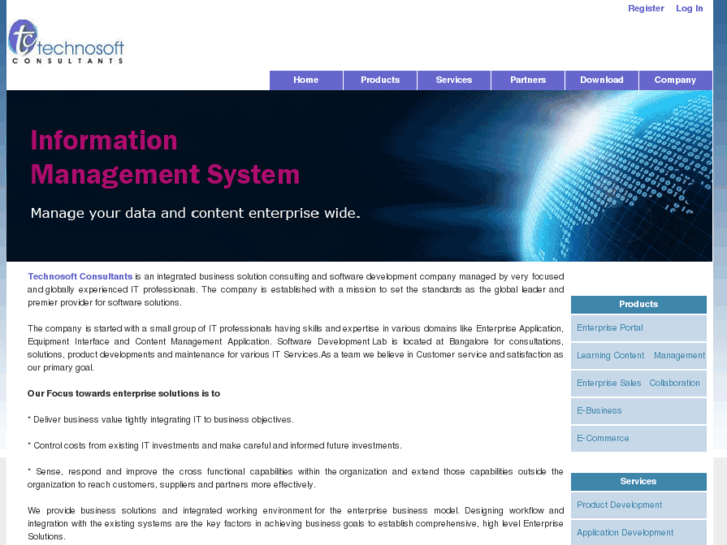Click the 'Manage your data and content enterprise wide.' tagline
The width and height of the screenshot is (727, 545).
[x=195, y=213]
